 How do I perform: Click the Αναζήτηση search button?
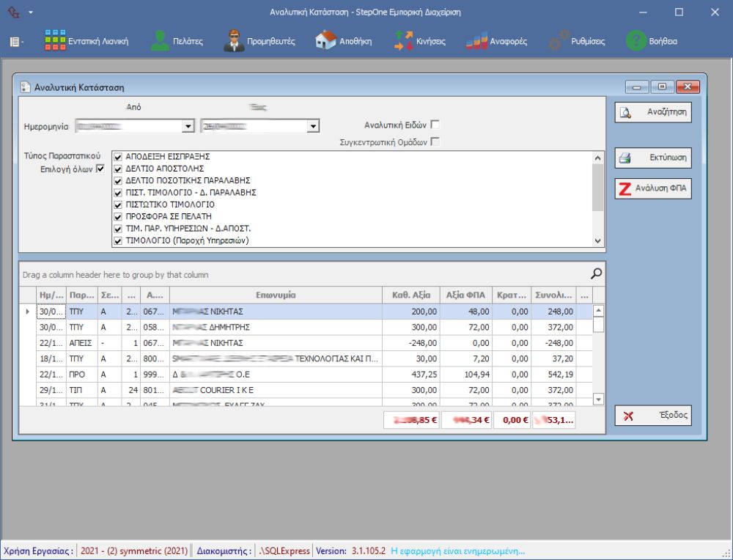tap(653, 113)
